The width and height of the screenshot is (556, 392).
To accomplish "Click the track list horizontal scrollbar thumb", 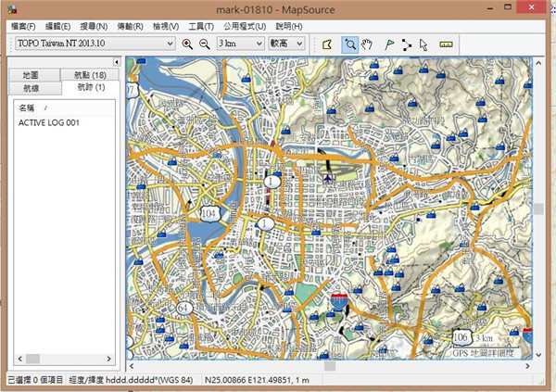I will tap(32, 359).
